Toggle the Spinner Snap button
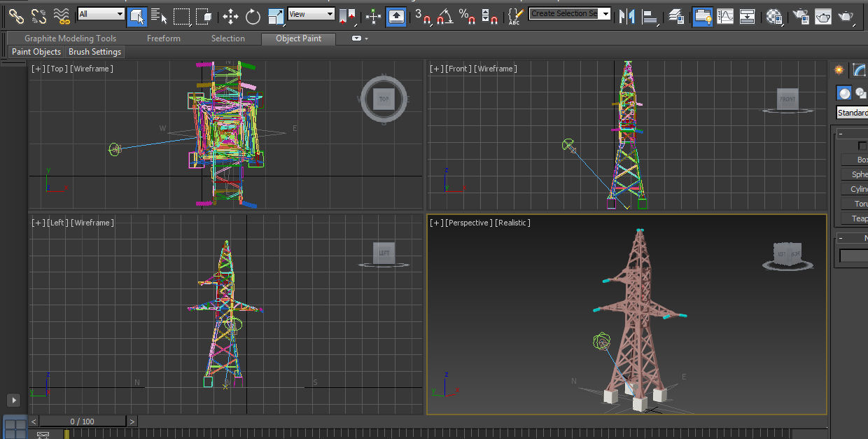The width and height of the screenshot is (868, 439). pos(490,15)
